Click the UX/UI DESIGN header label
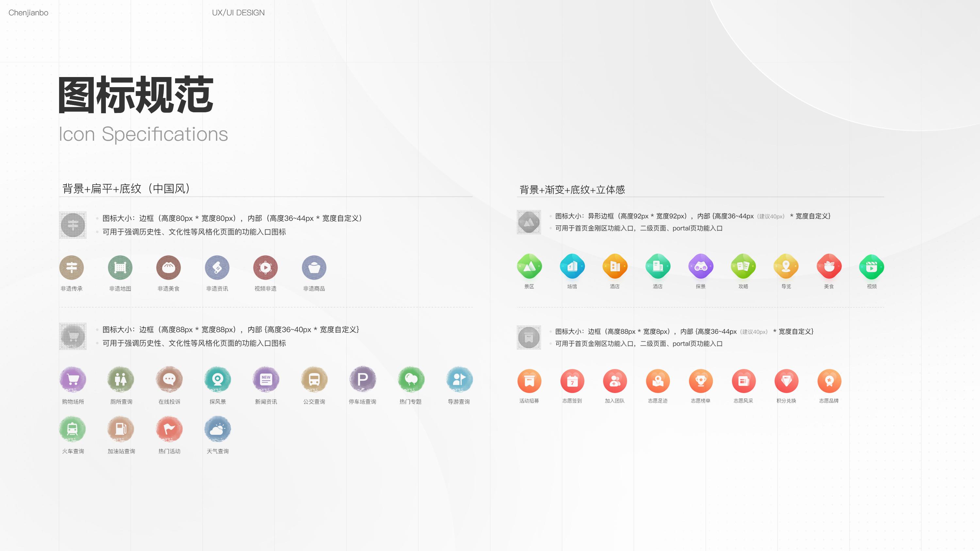 tap(238, 12)
